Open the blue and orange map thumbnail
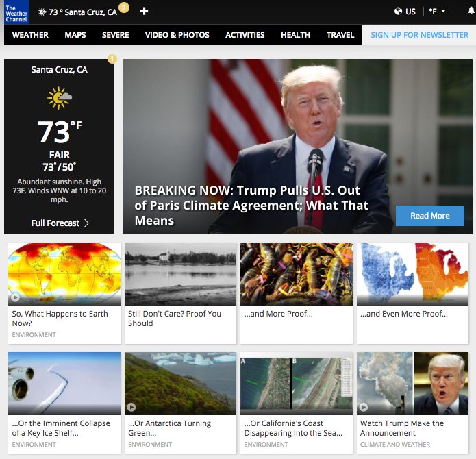 (x=412, y=274)
